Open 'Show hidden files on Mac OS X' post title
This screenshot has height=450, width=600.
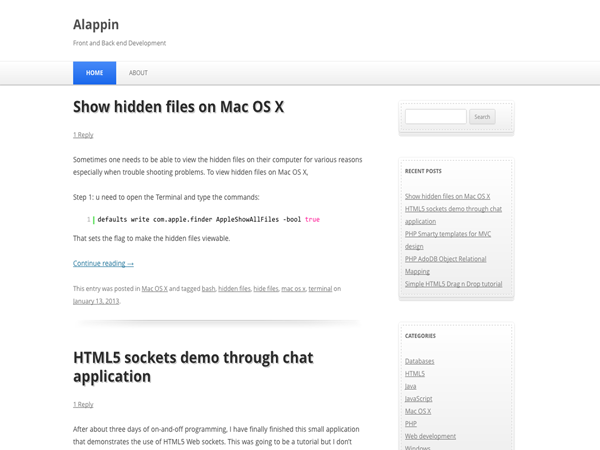pos(178,106)
